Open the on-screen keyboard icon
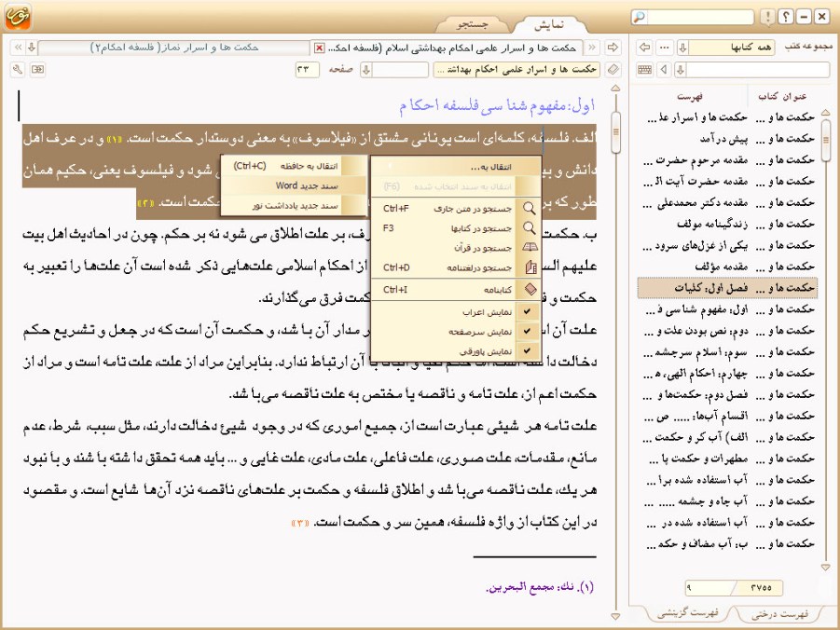This screenshot has height=630, width=840. (645, 70)
